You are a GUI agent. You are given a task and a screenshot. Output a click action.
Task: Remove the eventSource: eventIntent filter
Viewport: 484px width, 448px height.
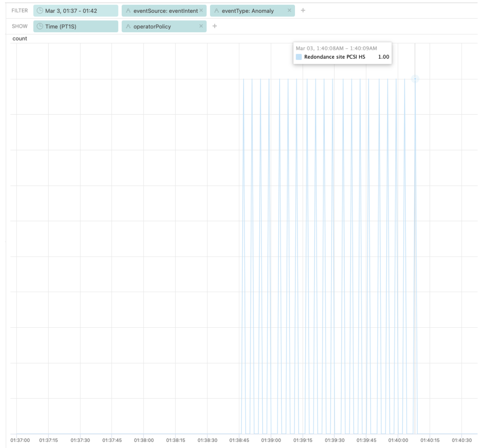point(201,11)
